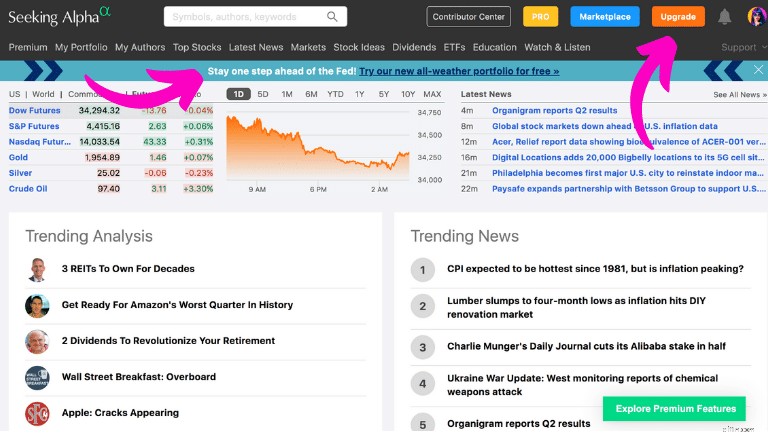Close the all-weather portfolio banner

(758, 70)
